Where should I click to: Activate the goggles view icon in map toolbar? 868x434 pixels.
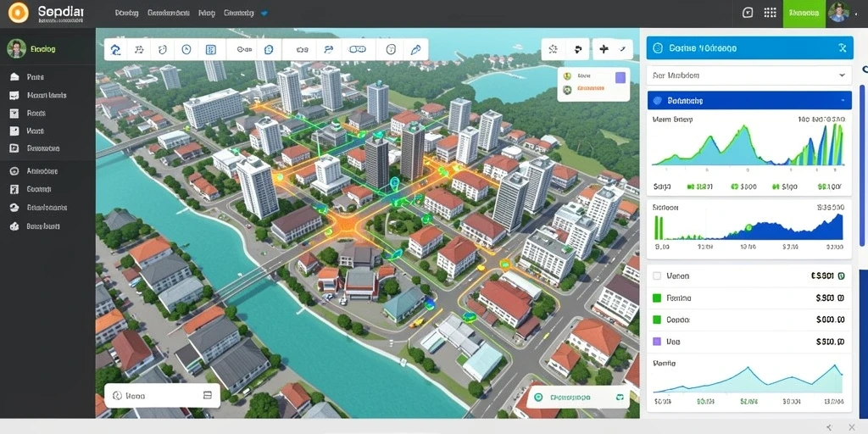357,49
